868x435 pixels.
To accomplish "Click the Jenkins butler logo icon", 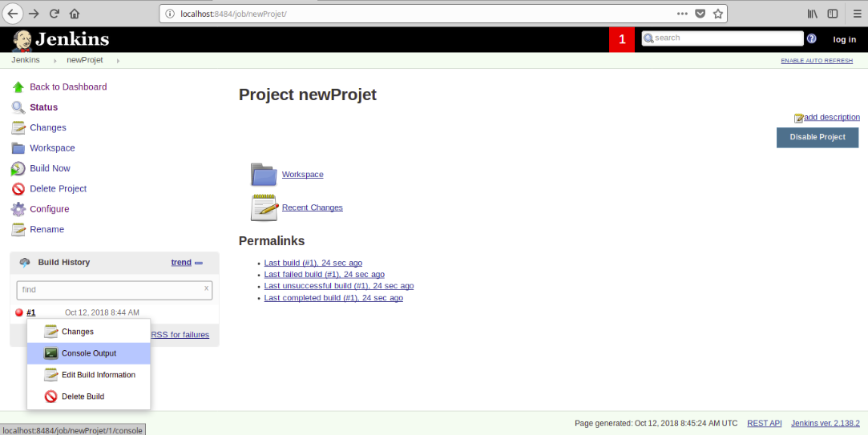I will [x=22, y=40].
